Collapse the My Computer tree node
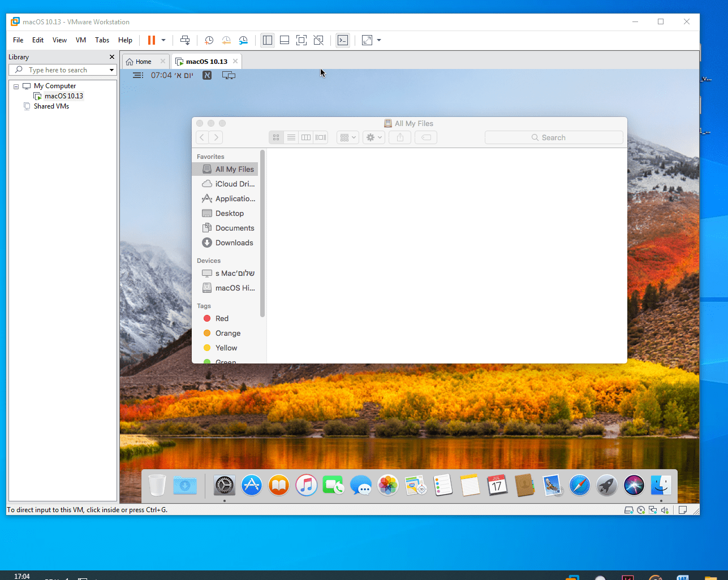728x580 pixels. point(16,86)
